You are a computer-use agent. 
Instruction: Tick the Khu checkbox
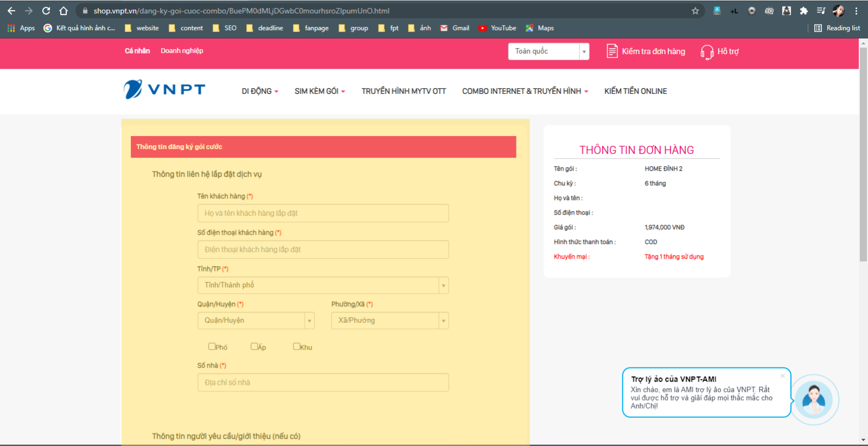[296, 346]
